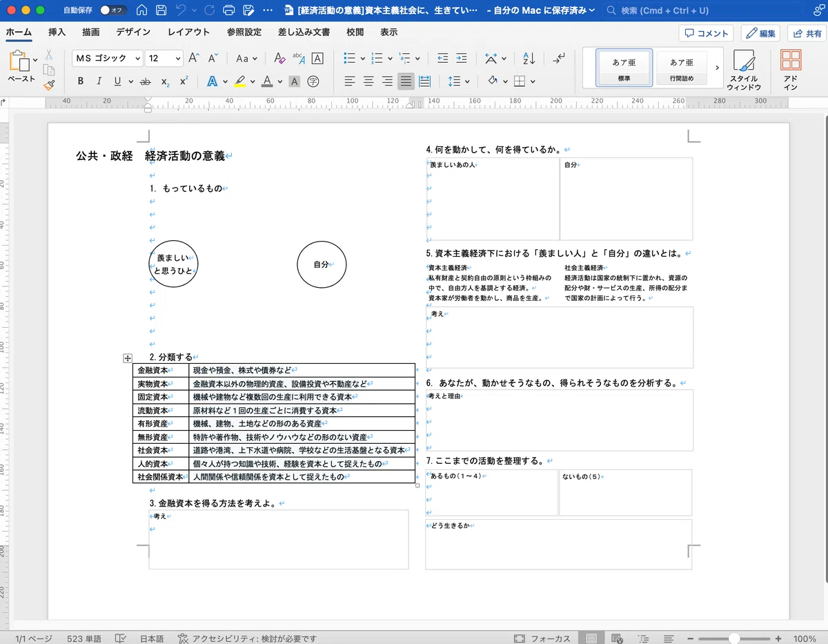Apply subscript formatting
The image size is (828, 644).
point(166,81)
